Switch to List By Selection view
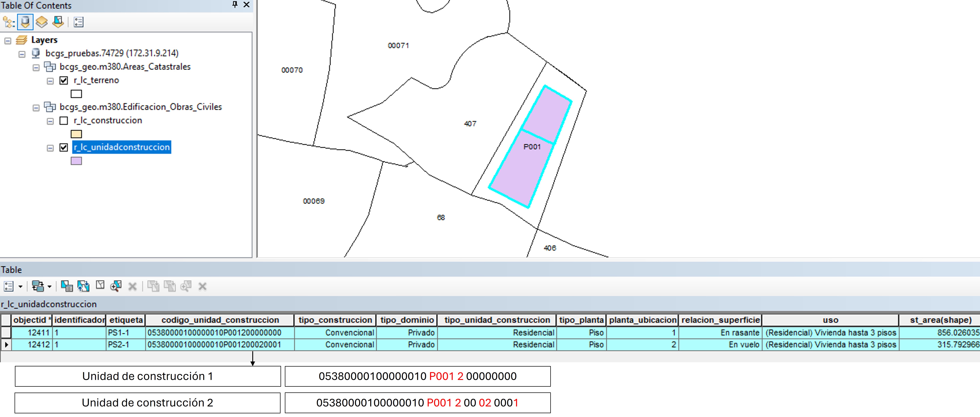 tap(58, 22)
